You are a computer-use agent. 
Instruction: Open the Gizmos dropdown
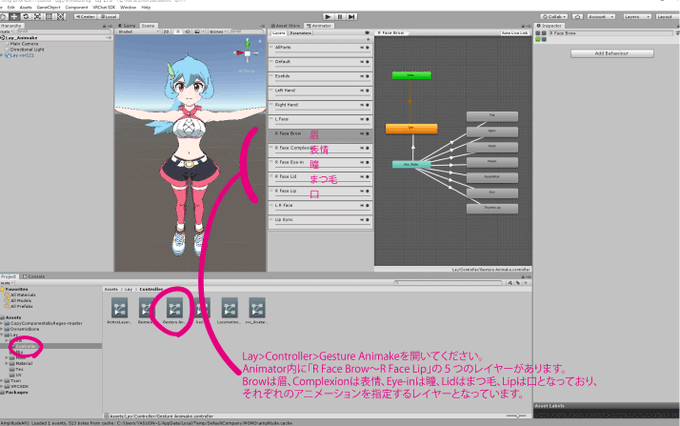click(x=216, y=32)
